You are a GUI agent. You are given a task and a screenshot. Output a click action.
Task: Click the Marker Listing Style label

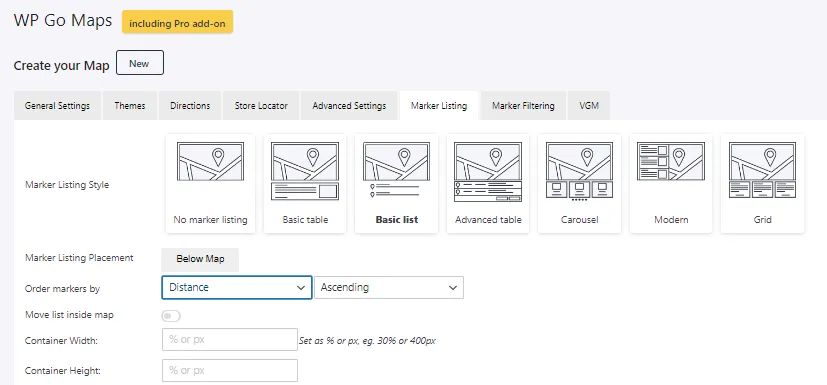click(67, 185)
